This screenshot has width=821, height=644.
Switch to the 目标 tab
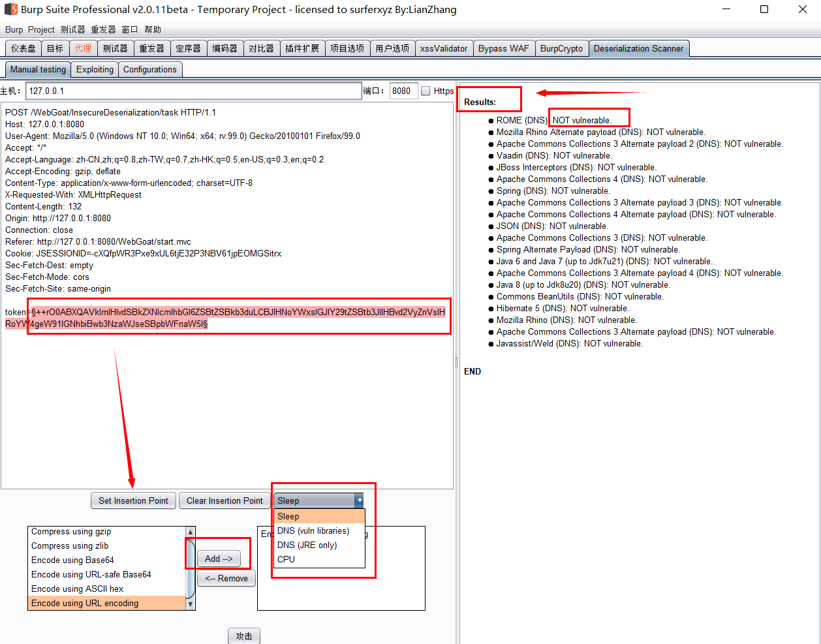point(55,48)
